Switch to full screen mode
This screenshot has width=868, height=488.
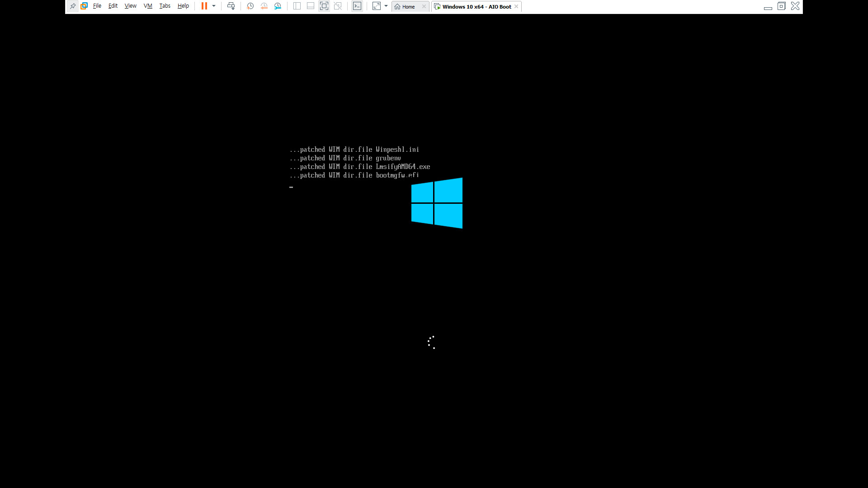324,6
